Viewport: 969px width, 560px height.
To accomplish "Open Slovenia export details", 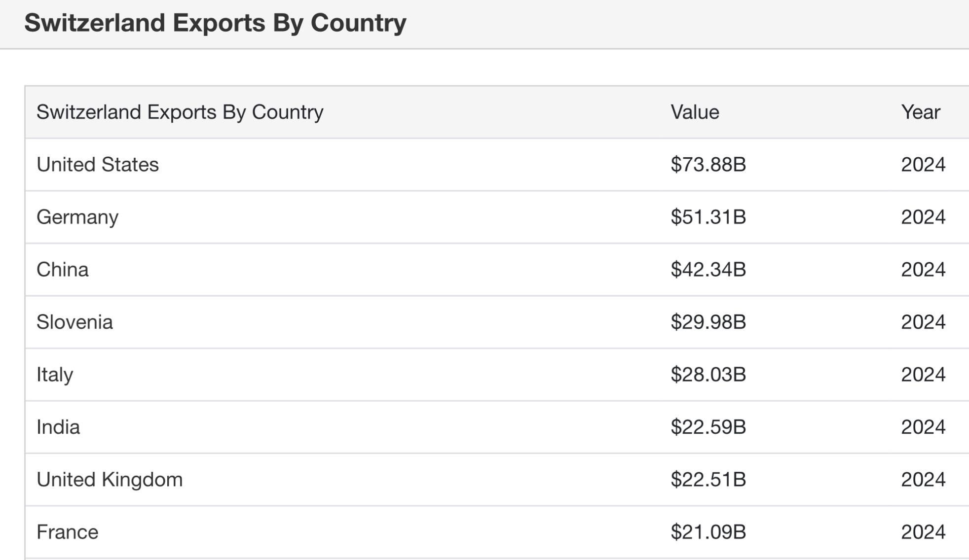I will 75,322.
